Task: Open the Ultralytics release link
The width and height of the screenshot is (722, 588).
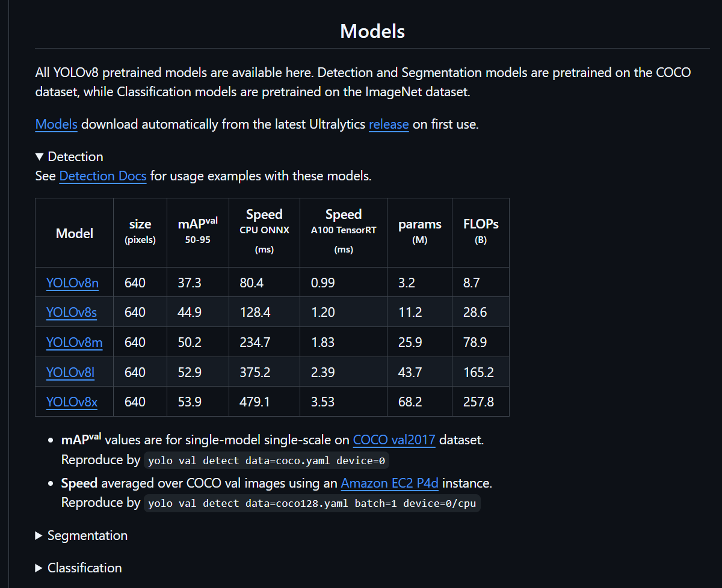Action: pyautogui.click(x=389, y=124)
